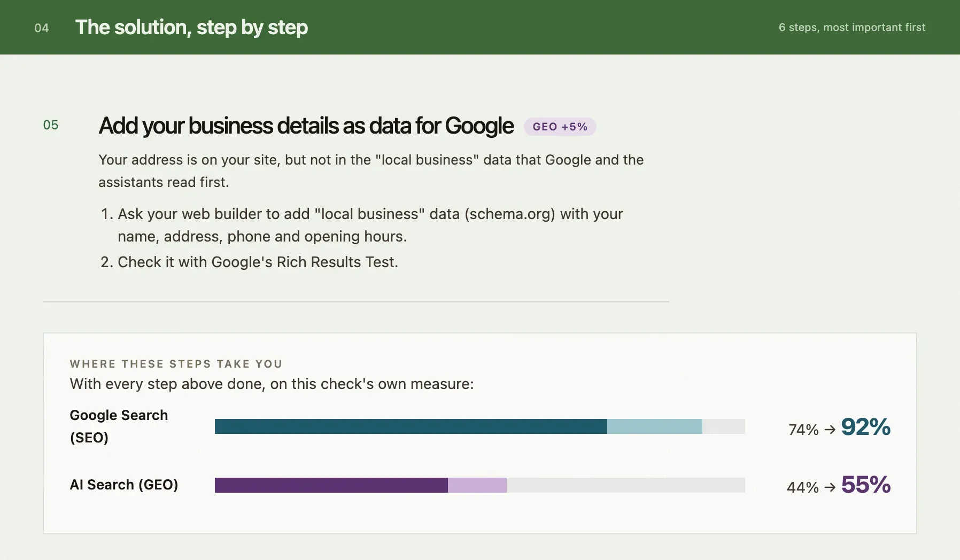
Task: Click the '55%' GEO target value
Action: (866, 485)
